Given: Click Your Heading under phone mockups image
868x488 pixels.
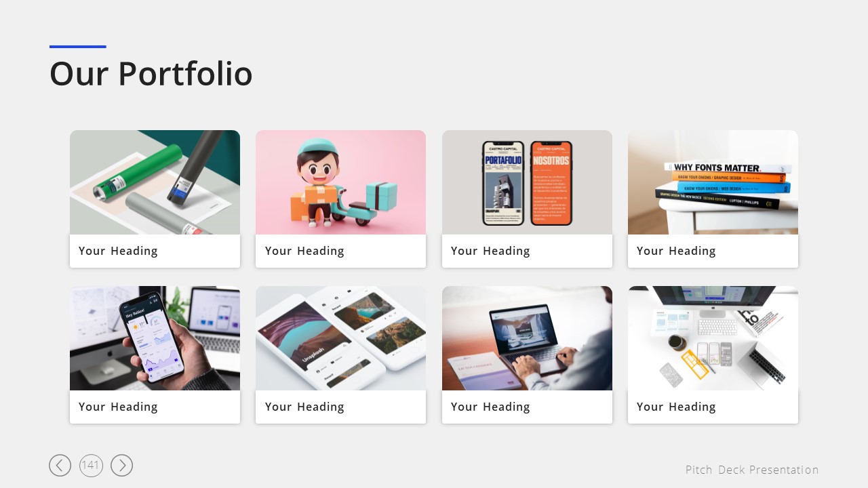Looking at the screenshot, I should (490, 251).
